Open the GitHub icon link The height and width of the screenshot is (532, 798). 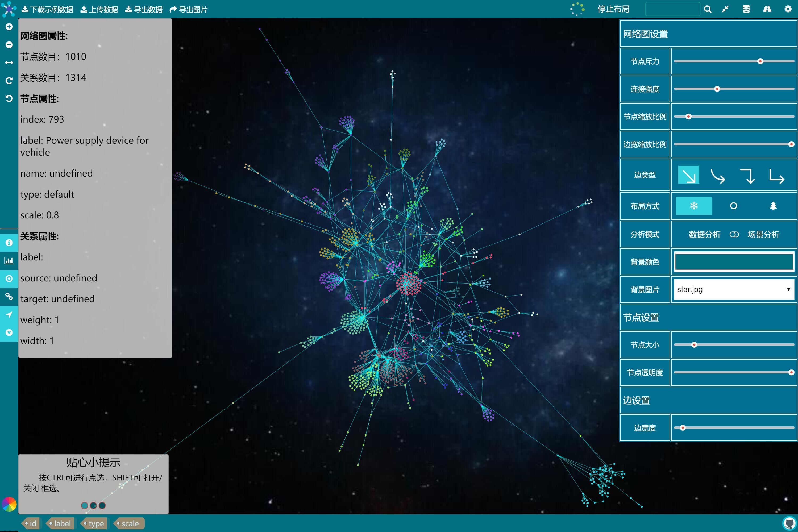click(x=789, y=523)
